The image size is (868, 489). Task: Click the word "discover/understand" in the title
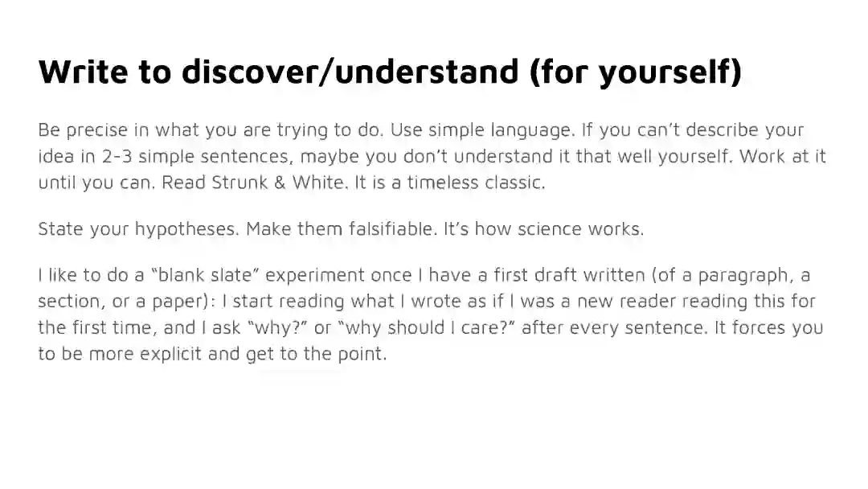point(350,72)
